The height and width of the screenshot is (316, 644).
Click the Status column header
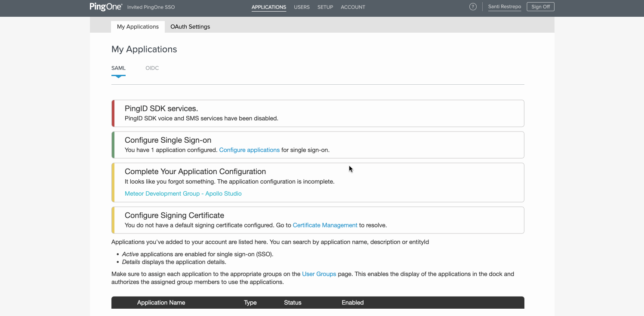pos(293,302)
